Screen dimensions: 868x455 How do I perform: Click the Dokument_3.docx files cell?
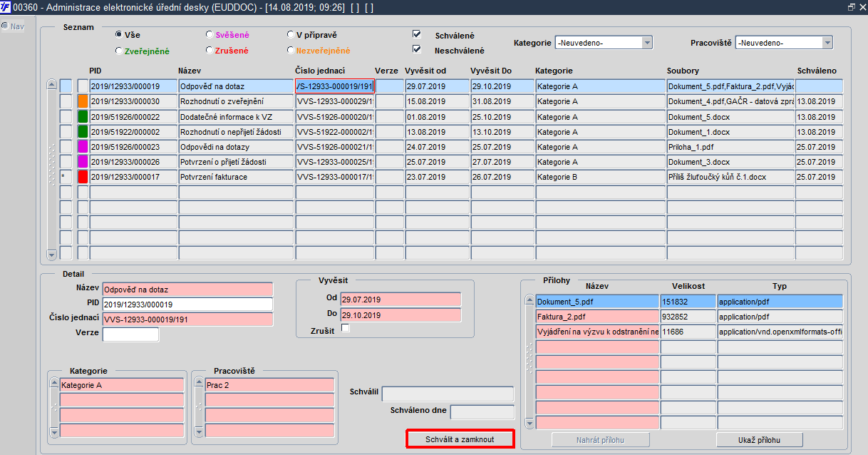730,161
